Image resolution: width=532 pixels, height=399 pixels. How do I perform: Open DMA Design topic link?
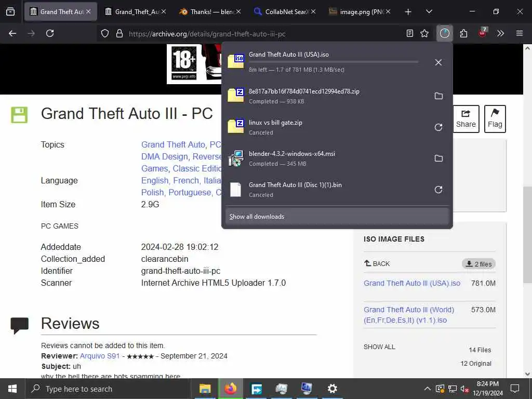tap(165, 156)
